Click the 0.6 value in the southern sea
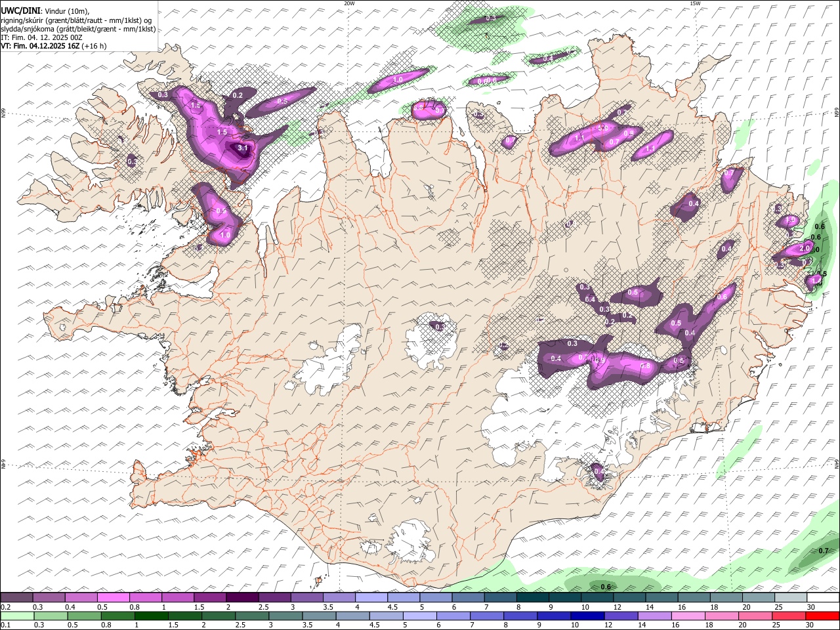 point(606,587)
